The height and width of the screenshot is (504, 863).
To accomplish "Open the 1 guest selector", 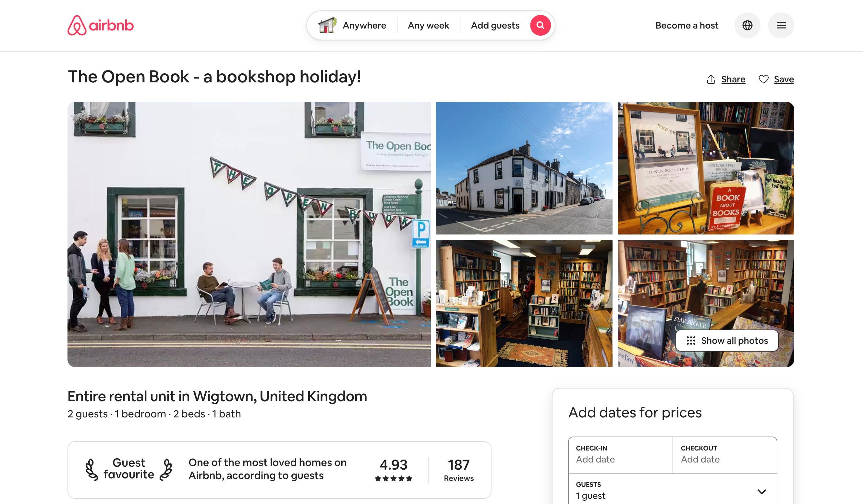I will pos(672,490).
